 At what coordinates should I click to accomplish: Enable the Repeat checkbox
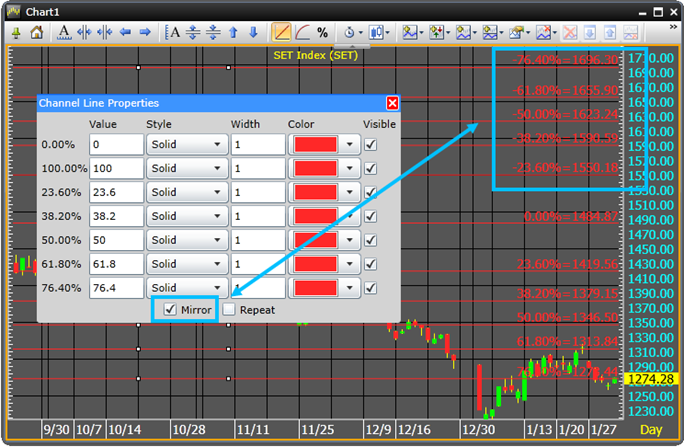pyautogui.click(x=229, y=310)
